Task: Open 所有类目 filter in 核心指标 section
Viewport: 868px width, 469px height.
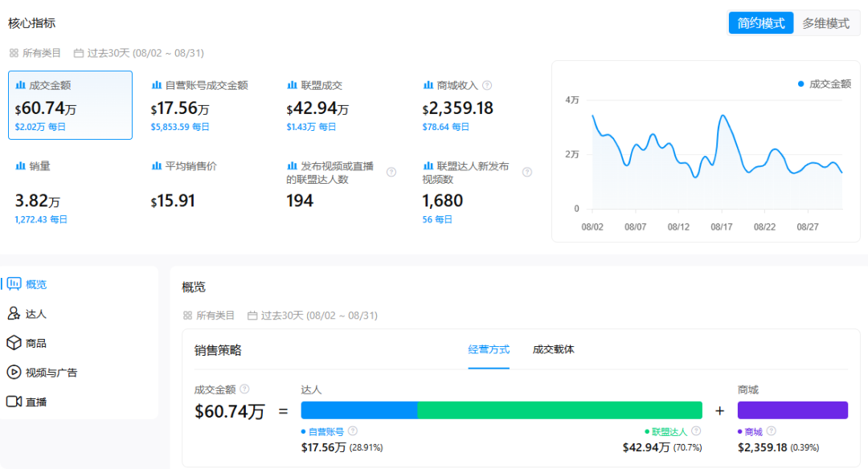Action: [35, 53]
